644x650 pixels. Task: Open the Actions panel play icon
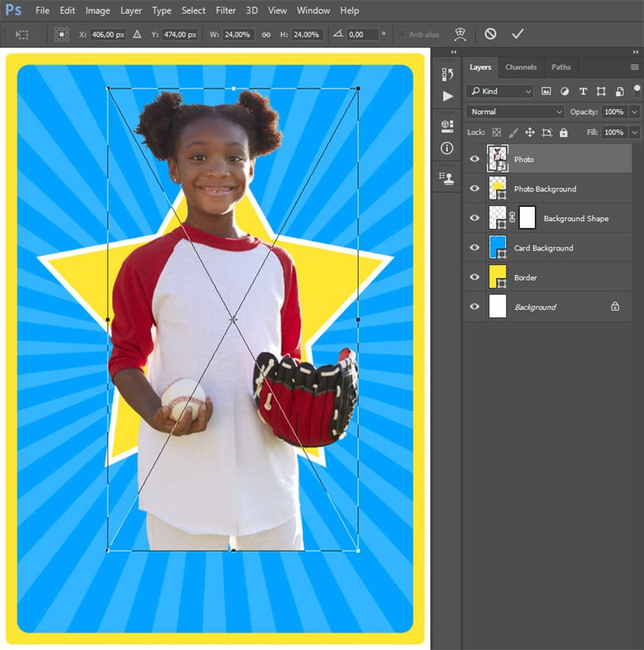447,96
